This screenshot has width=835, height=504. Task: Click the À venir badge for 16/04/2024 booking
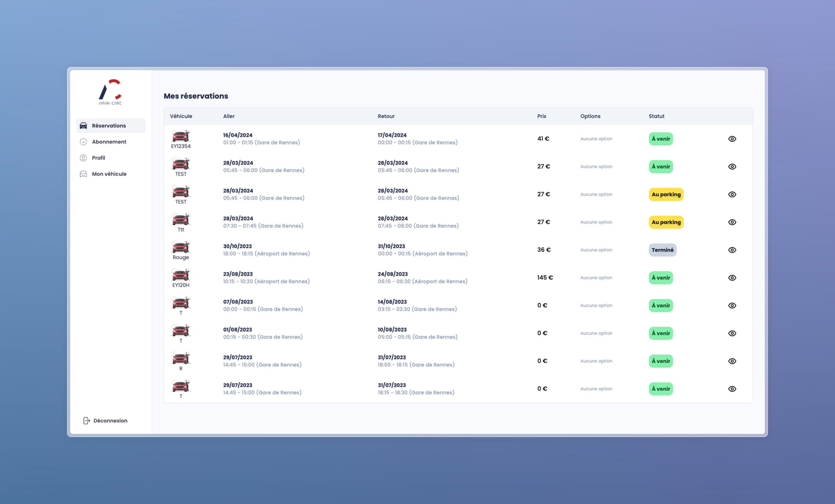coord(661,139)
